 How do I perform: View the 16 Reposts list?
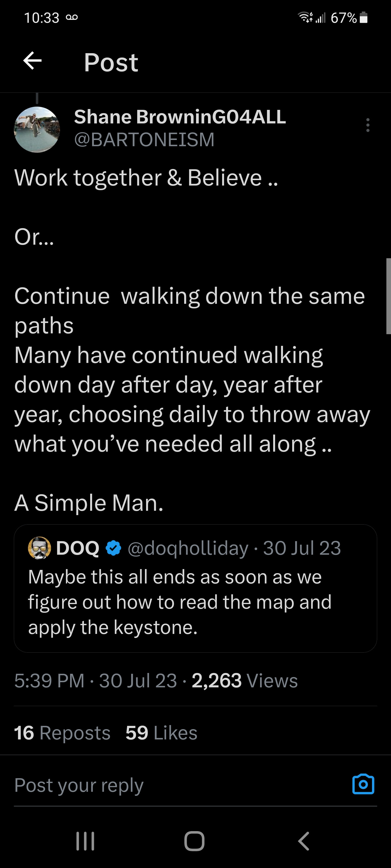(x=62, y=733)
